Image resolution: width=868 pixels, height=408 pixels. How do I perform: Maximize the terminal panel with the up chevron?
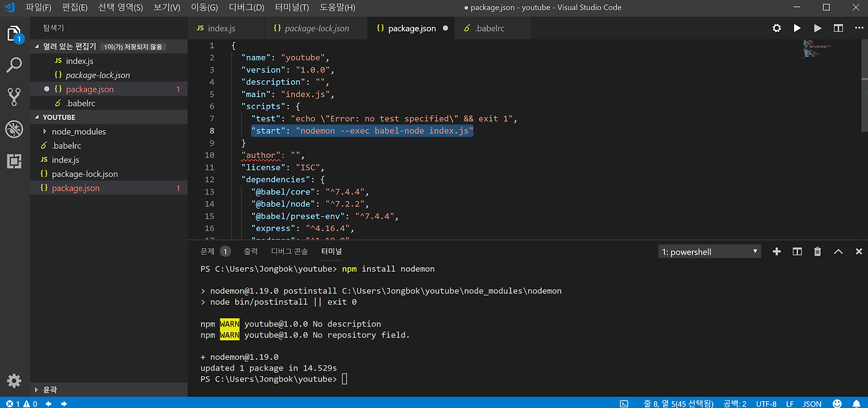838,251
